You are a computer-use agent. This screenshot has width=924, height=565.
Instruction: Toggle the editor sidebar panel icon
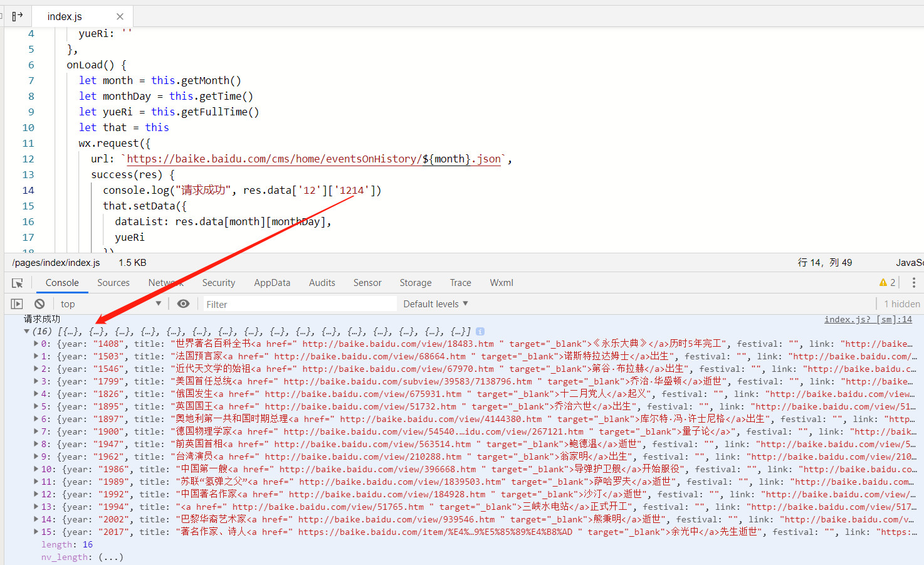tap(18, 16)
